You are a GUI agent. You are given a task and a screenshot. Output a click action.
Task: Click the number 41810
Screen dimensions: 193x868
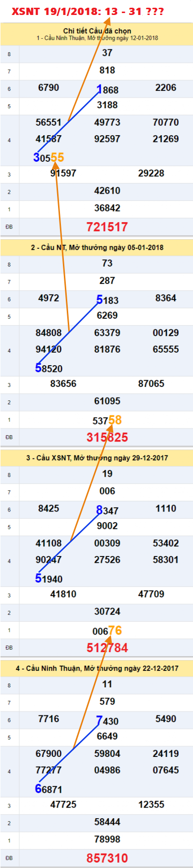[x=63, y=594]
